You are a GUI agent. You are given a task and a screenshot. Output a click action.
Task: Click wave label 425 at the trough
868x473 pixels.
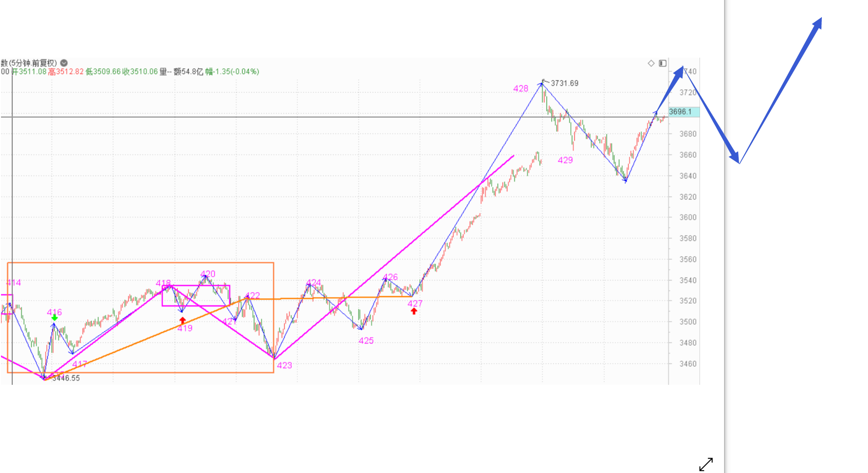click(366, 341)
